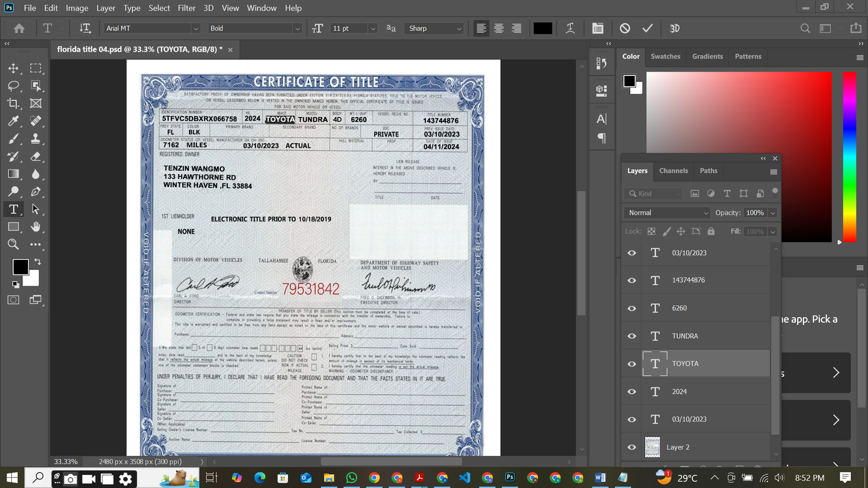Open the Color panel options menu
The height and width of the screenshot is (488, 868).
coord(860,57)
